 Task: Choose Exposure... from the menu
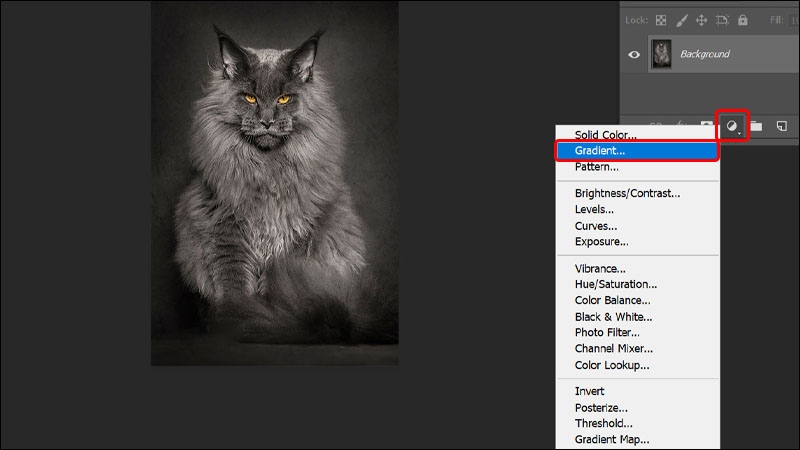click(x=637, y=241)
